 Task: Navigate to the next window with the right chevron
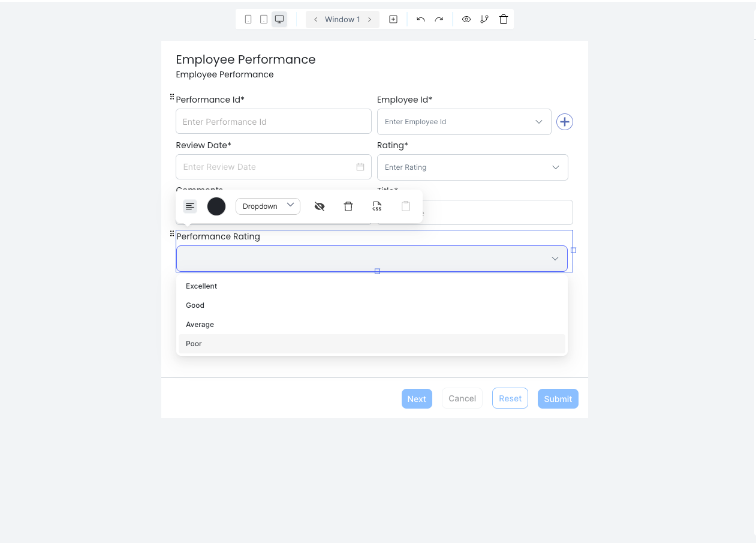click(371, 19)
